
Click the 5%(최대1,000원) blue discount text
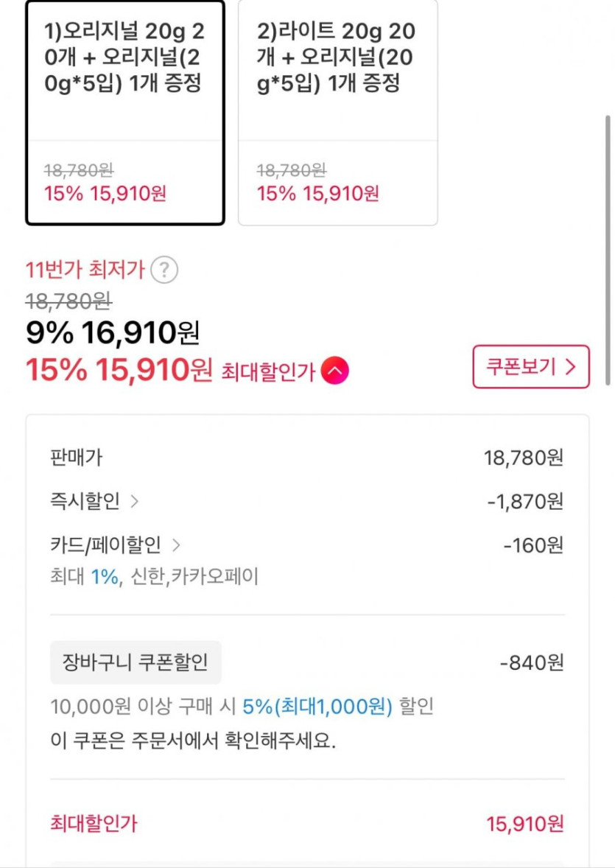point(317,707)
